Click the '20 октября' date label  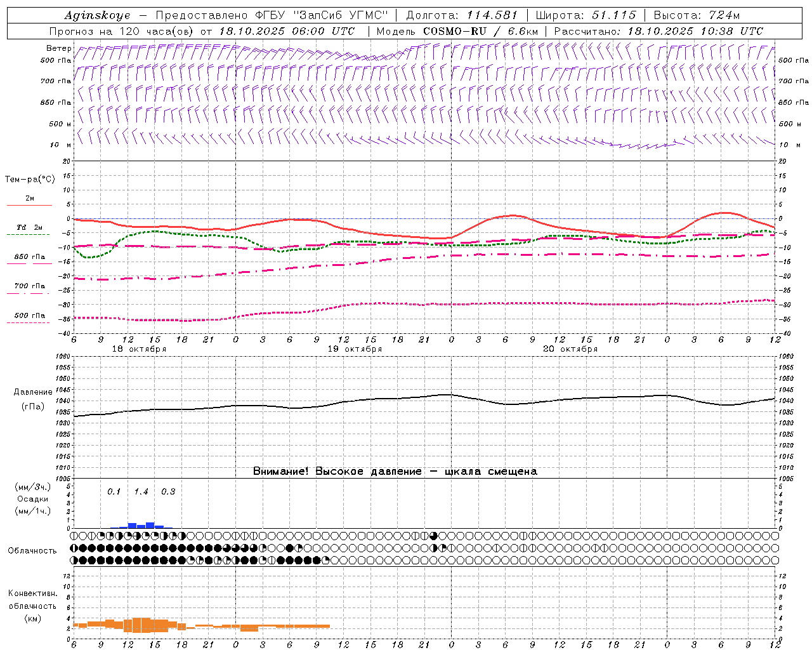tap(570, 349)
